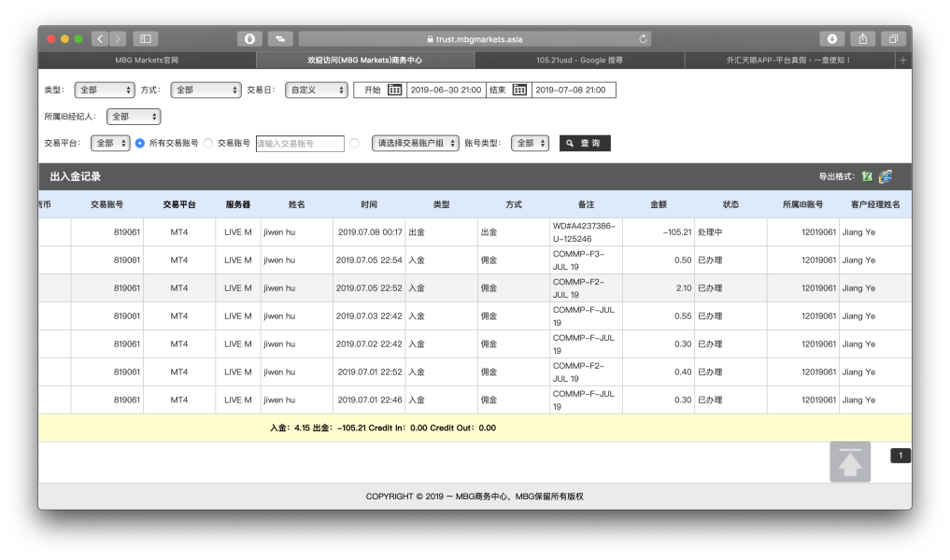Add a new tab with plus icon
The height and width of the screenshot is (560, 950).
[x=902, y=60]
